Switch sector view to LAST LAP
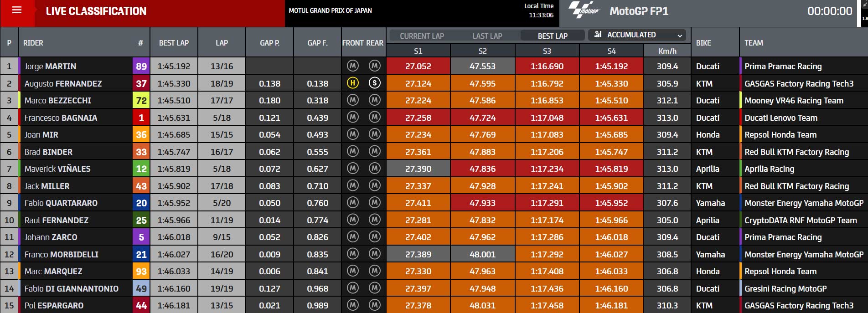The width and height of the screenshot is (868, 313). [487, 36]
